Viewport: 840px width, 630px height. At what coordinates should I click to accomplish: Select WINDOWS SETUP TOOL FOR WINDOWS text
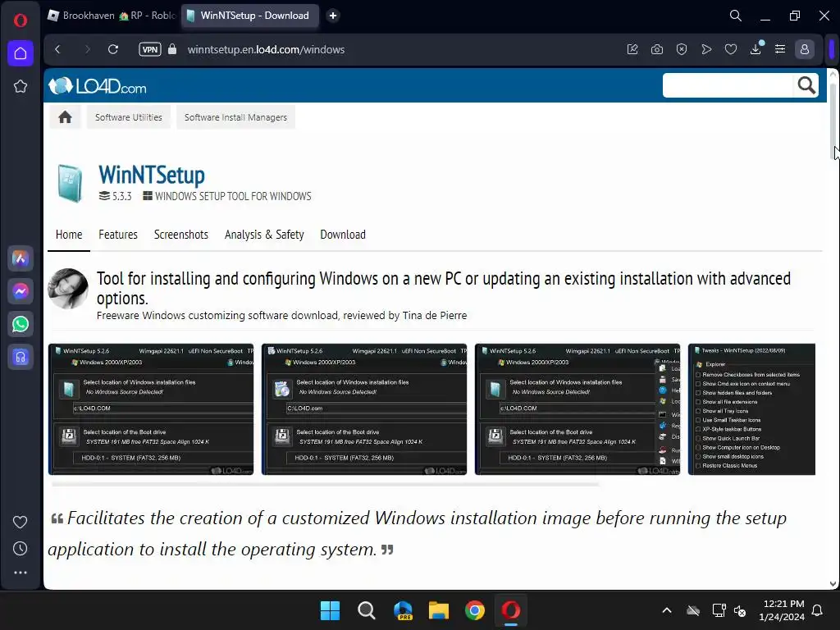point(233,196)
